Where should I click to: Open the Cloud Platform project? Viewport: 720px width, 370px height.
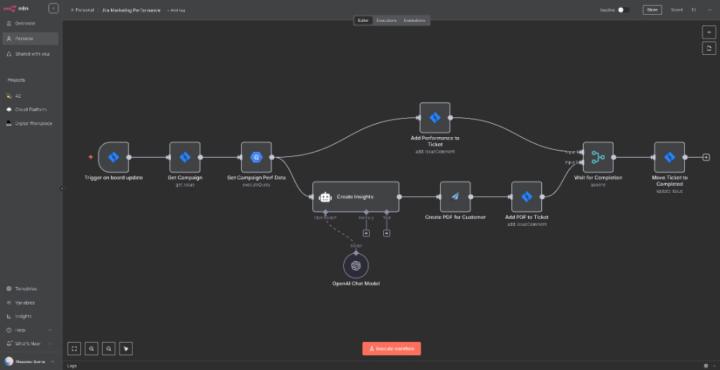pos(30,110)
